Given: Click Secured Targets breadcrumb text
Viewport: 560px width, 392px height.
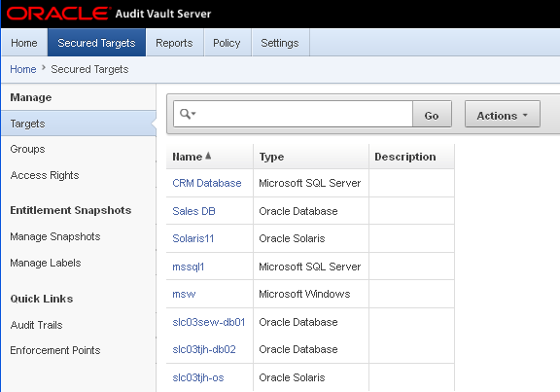Looking at the screenshot, I should point(89,69).
